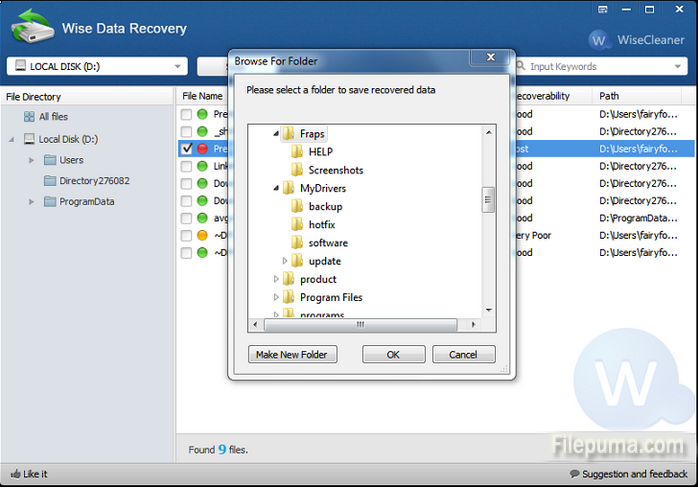The height and width of the screenshot is (489, 698).
Task: Select the Screenshots folder in tree
Action: point(335,170)
